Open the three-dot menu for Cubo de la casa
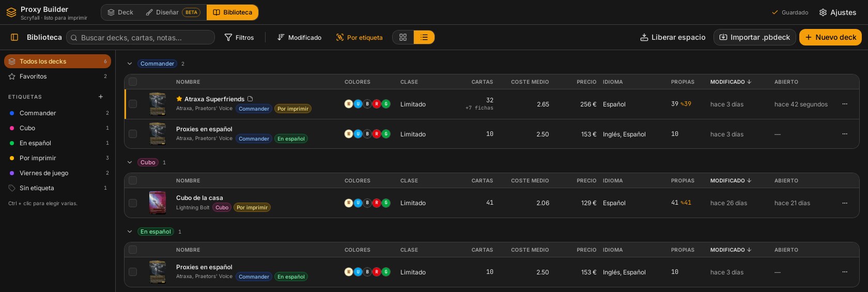 (845, 203)
